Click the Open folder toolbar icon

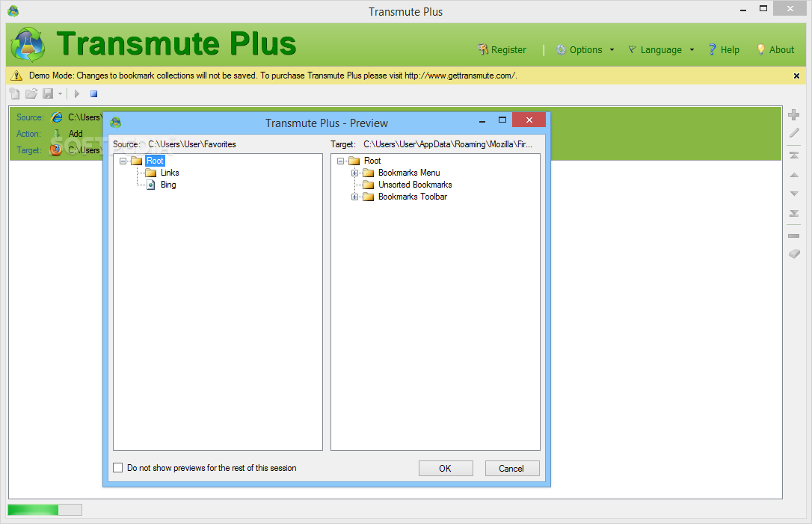[31, 93]
